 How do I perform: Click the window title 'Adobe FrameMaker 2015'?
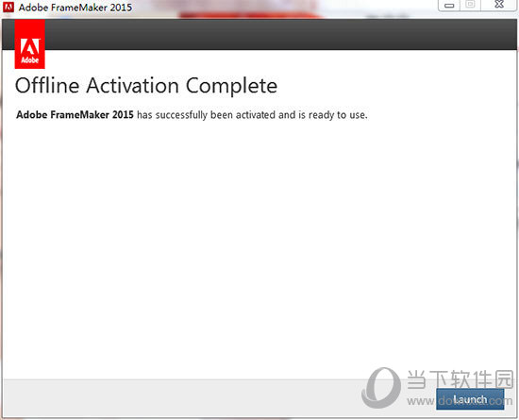[75, 8]
